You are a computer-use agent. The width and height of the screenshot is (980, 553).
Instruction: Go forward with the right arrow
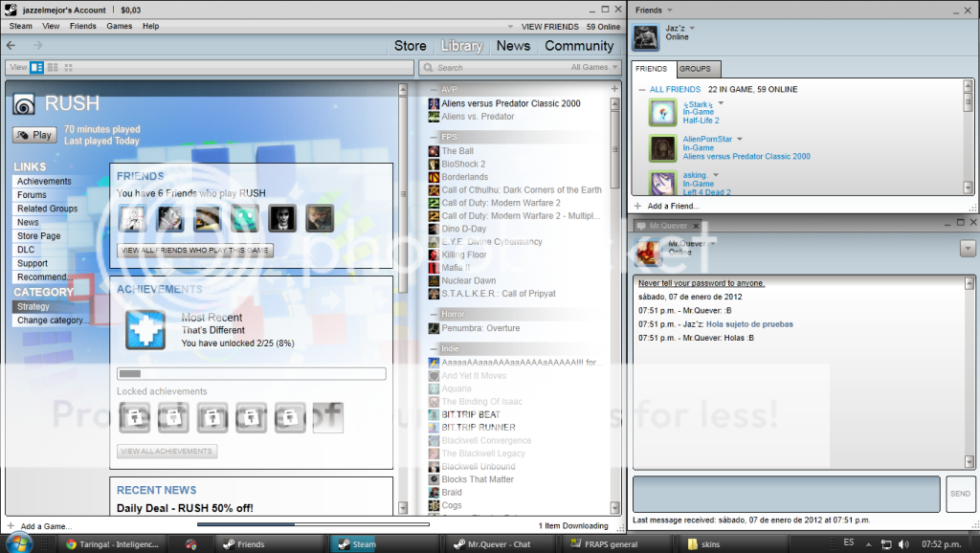[x=38, y=45]
